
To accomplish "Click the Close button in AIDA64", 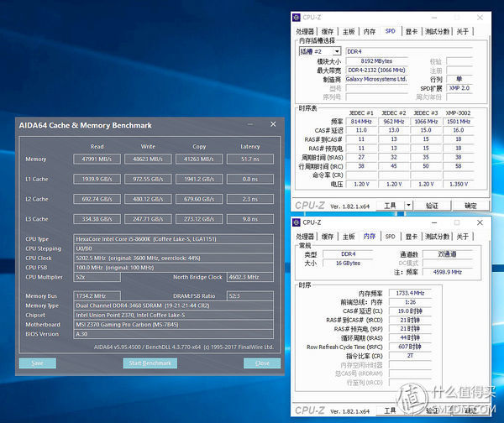I will 262,363.
